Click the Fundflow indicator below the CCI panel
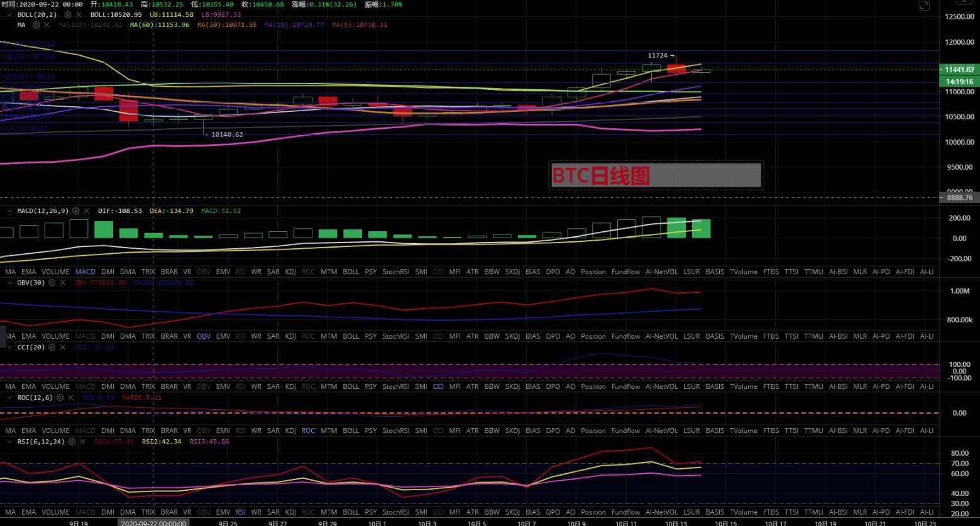The height and width of the screenshot is (526, 980). click(625, 386)
